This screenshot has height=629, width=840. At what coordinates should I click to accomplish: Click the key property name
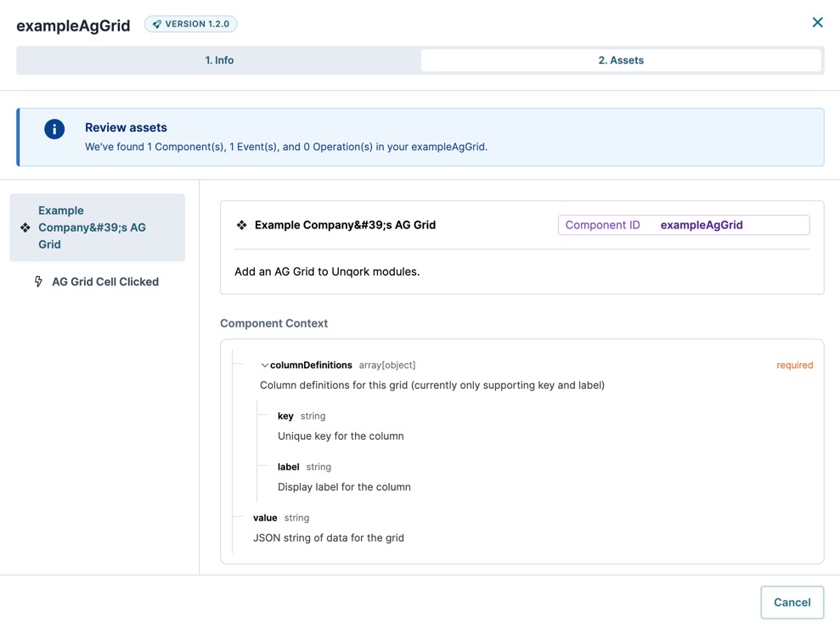(285, 416)
